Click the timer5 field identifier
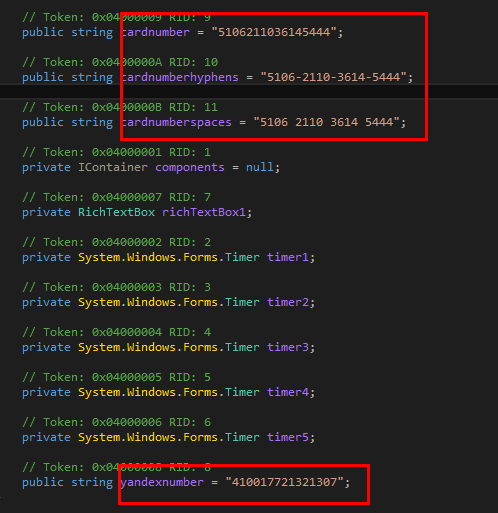 pos(288,437)
